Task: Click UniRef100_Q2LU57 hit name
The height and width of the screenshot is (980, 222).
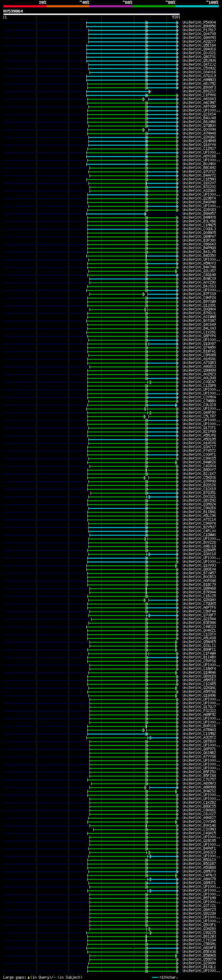Action: [199, 271]
